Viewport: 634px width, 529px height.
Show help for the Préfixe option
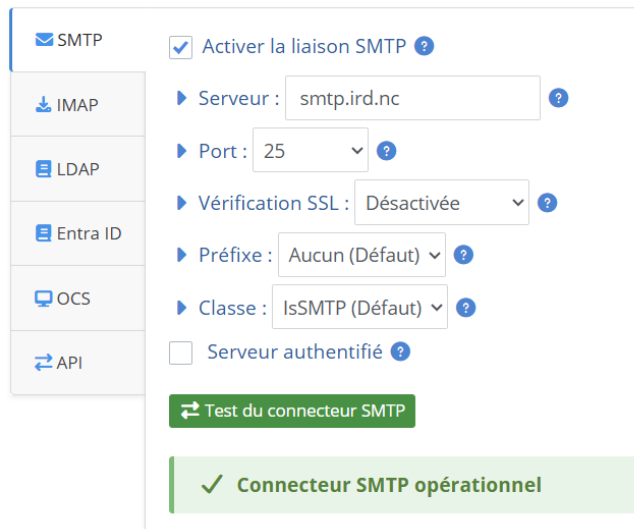(x=463, y=255)
